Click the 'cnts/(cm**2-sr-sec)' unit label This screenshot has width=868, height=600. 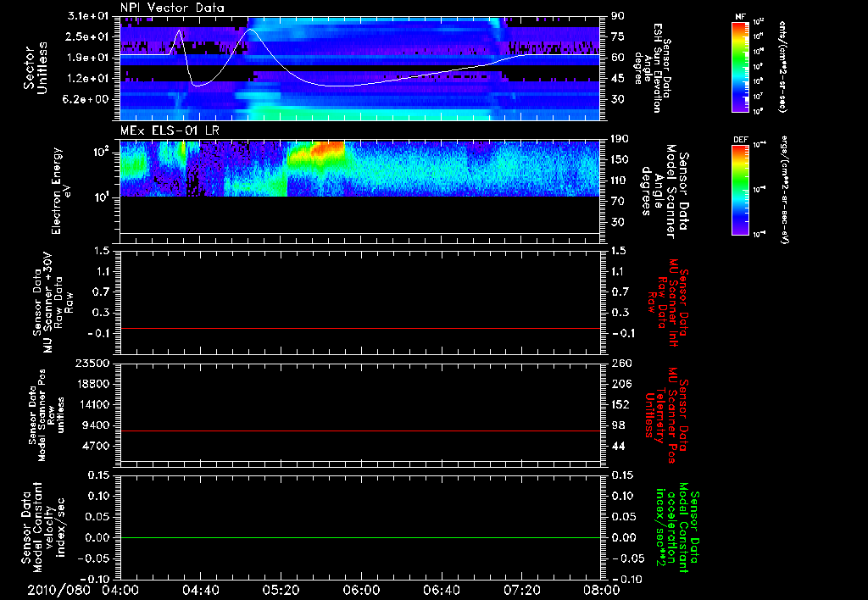(x=782, y=66)
